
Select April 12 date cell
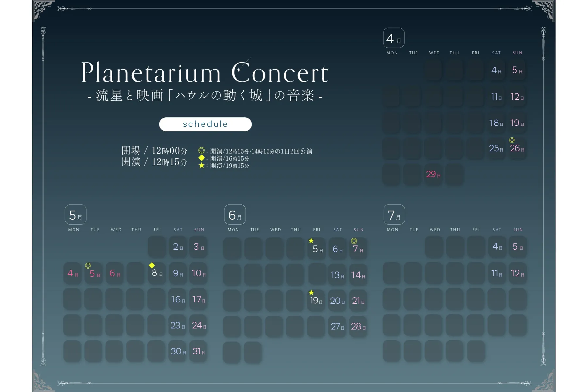tap(517, 97)
